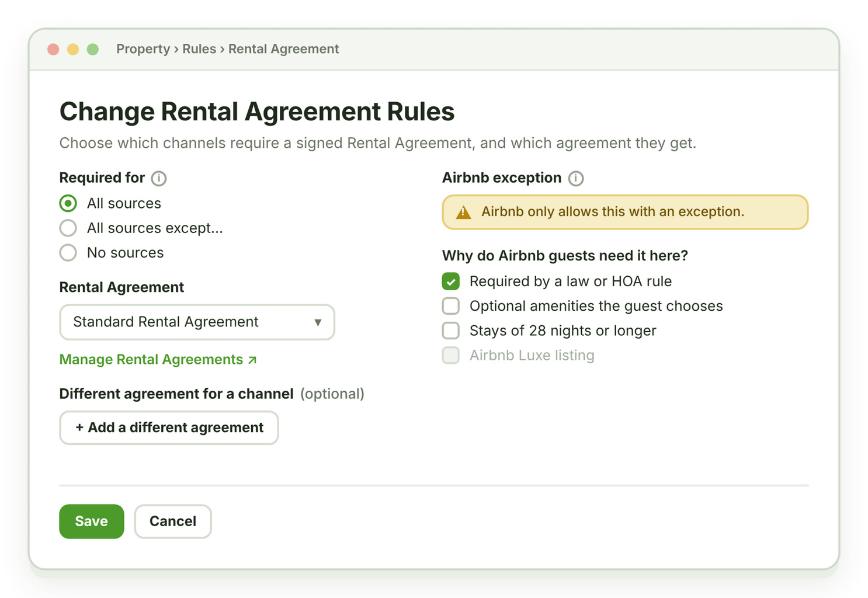868x598 pixels.
Task: Open the Standard Rental Agreement dropdown
Action: (x=197, y=322)
